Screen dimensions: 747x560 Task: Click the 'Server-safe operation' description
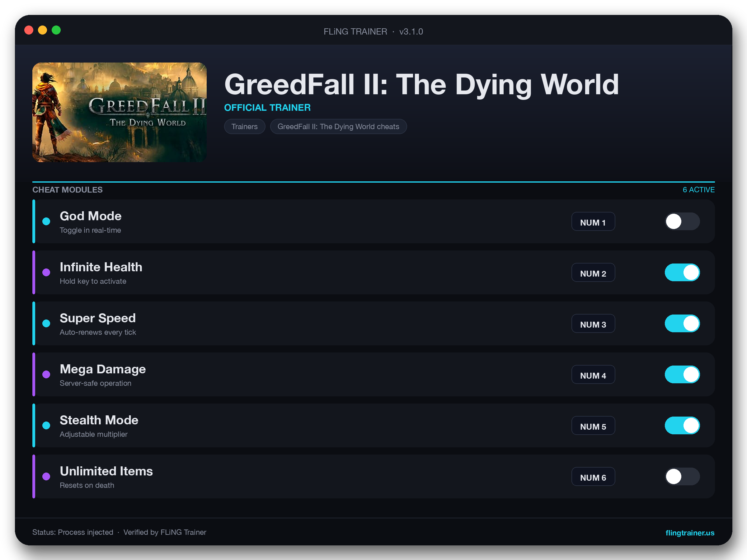(95, 383)
